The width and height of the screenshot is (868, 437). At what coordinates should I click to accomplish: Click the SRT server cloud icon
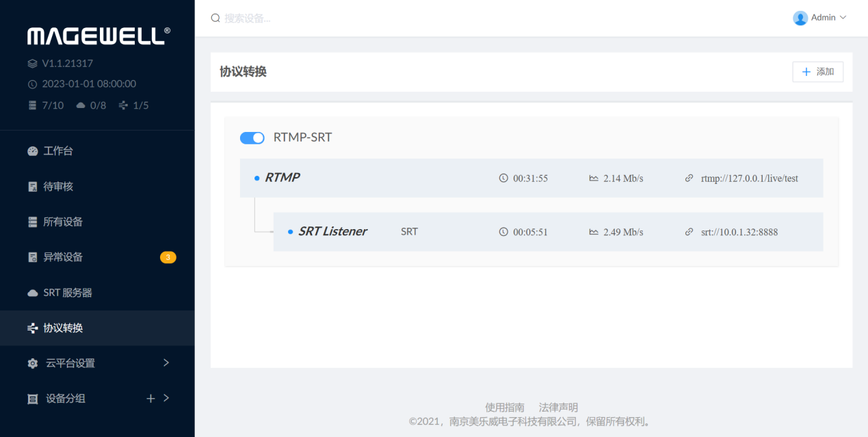(33, 293)
